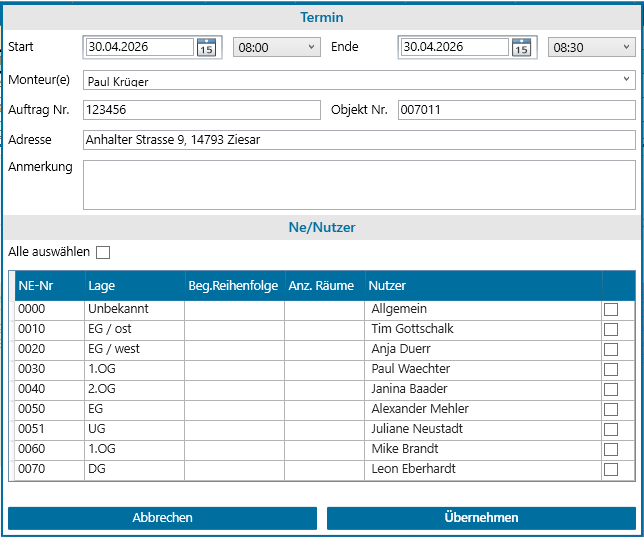Click the Nutzer name Anja Duerr
Viewport: 644px width, 537px height.
tap(401, 349)
